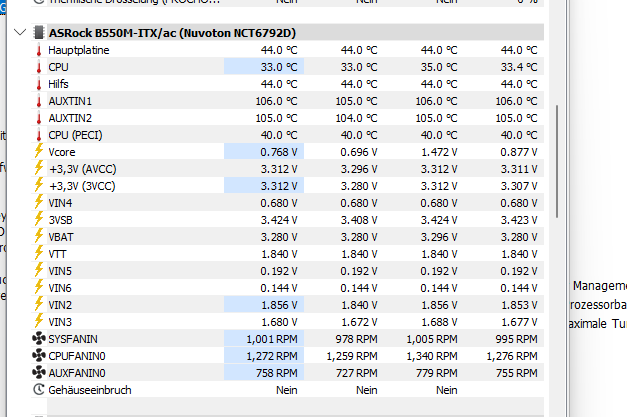Click the VIN6 voltage bolt icon
This screenshot has width=627, height=417.
pos(39,287)
